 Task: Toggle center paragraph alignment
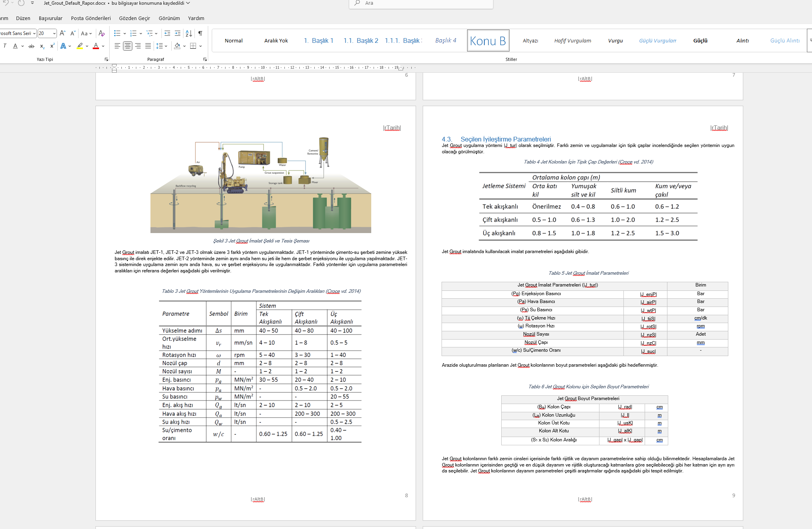click(x=128, y=46)
